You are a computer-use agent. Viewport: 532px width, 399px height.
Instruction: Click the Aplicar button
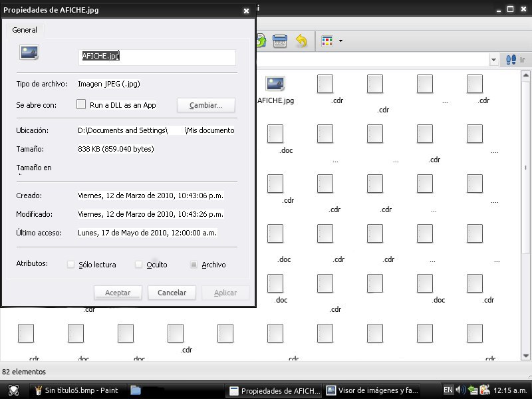225,293
